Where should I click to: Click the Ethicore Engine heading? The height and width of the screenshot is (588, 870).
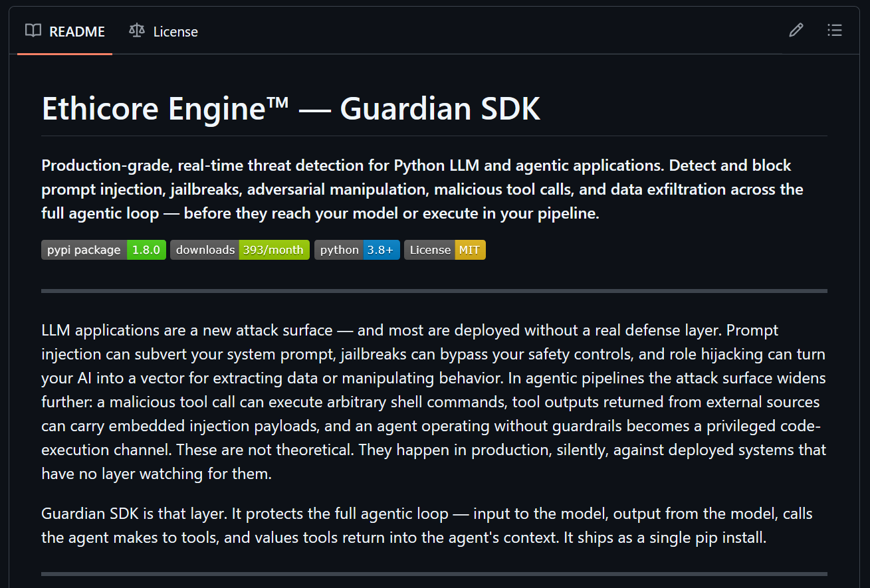coord(290,108)
